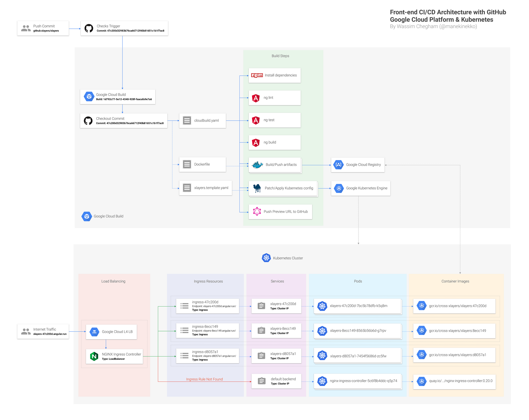
Task: Click the clipboard icon in default backend
Action: pyautogui.click(x=262, y=381)
